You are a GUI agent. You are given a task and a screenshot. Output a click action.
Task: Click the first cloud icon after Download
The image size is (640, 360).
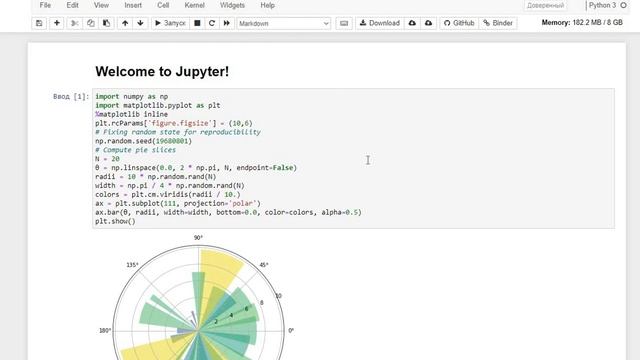point(412,23)
